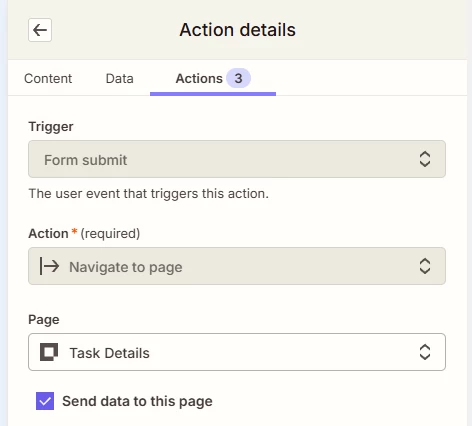Open the Task Details page dropdown

point(237,352)
